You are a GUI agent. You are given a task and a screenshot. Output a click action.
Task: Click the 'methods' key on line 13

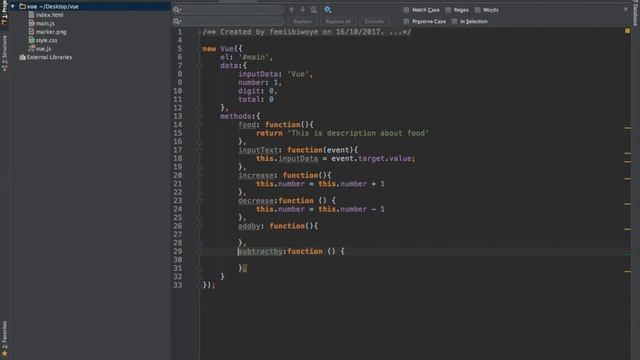(x=236, y=116)
